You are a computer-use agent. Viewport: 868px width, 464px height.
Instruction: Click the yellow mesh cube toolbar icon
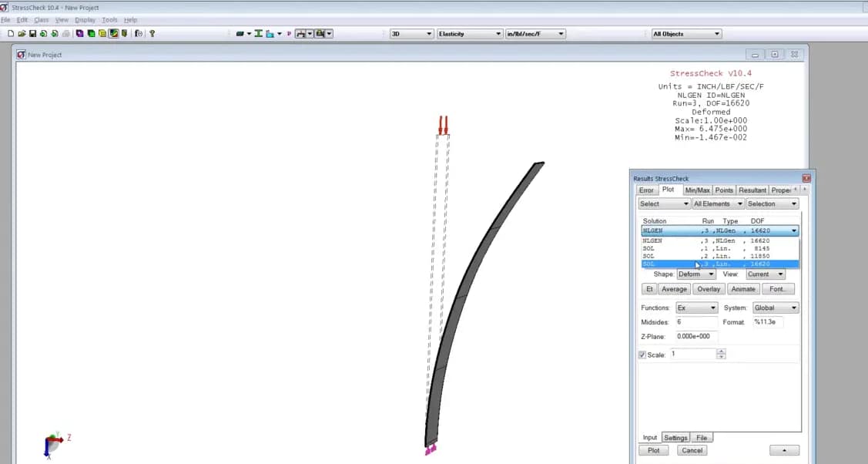point(102,33)
